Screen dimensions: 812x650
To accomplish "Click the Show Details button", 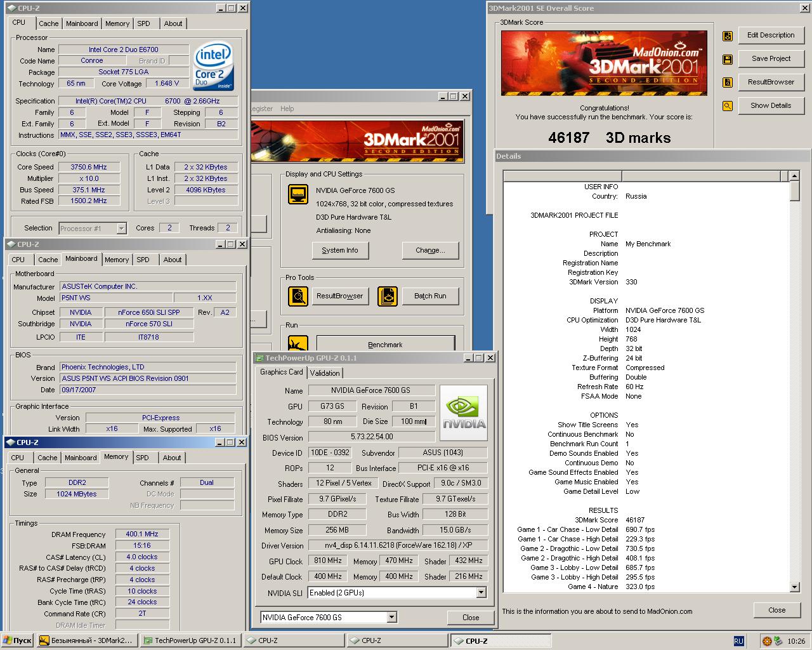I will [771, 105].
